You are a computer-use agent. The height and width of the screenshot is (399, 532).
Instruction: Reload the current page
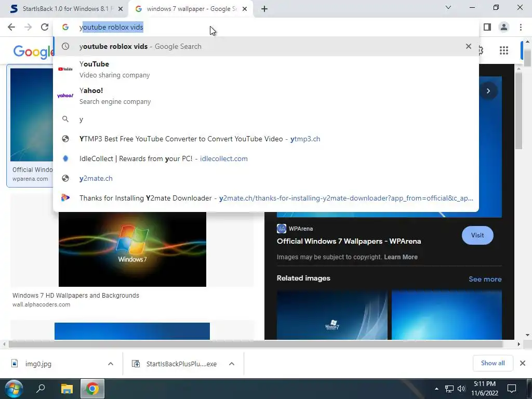[x=45, y=27]
